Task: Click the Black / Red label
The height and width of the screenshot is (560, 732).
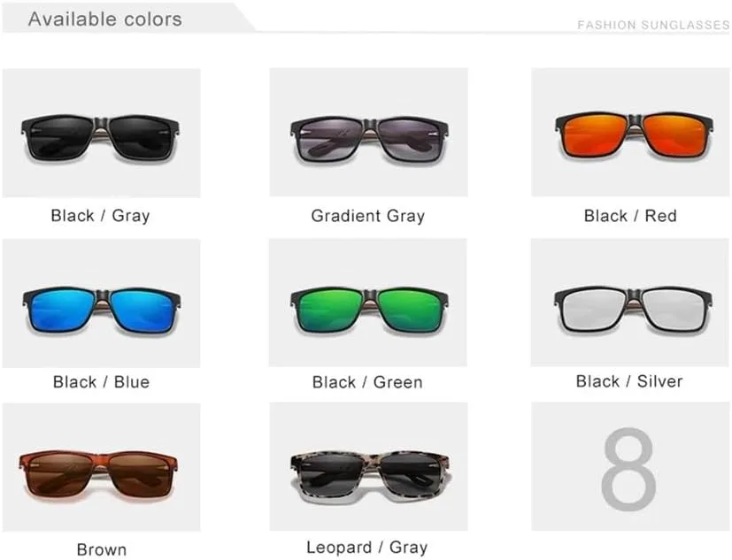Action: click(630, 216)
